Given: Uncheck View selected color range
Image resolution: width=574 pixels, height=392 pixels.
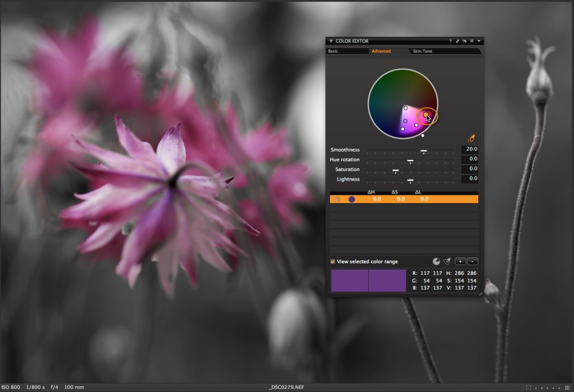Looking at the screenshot, I should point(333,261).
